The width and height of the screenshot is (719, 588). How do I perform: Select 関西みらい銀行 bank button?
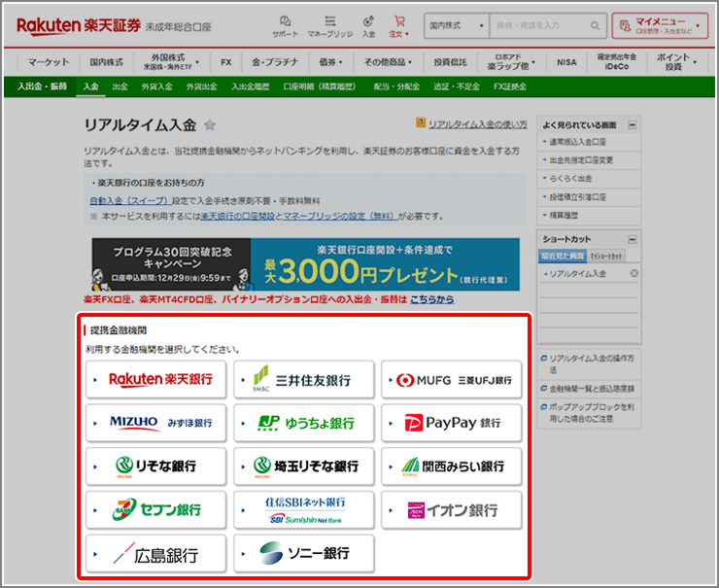coord(451,467)
